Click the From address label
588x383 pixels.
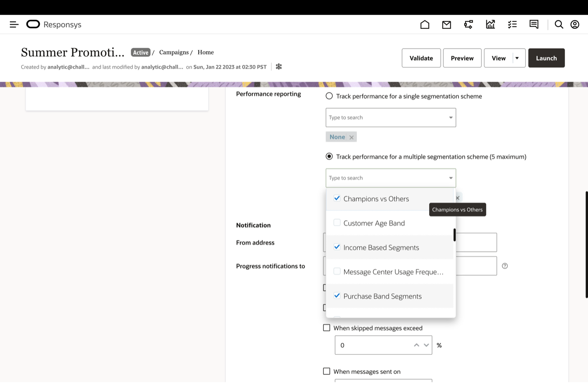point(255,243)
